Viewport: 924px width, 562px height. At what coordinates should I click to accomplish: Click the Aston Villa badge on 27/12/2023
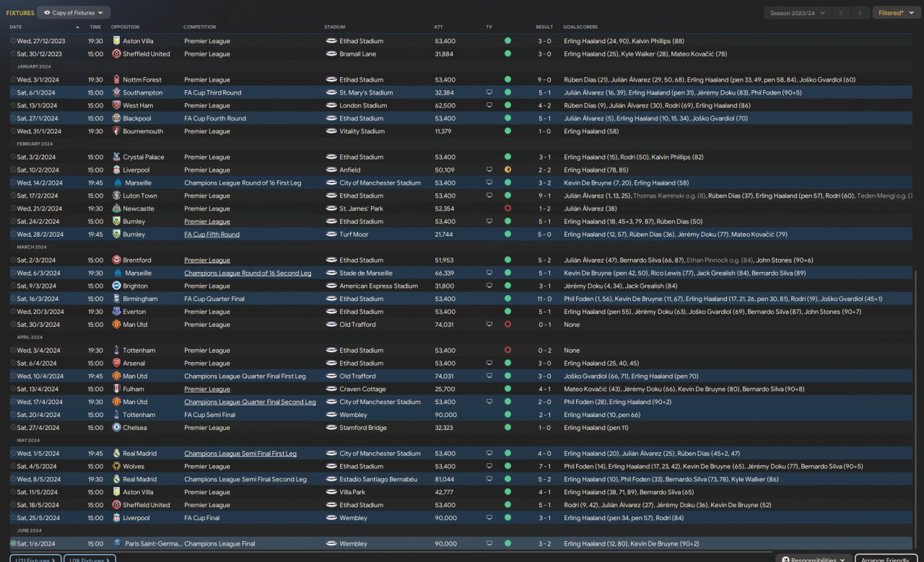(x=117, y=41)
